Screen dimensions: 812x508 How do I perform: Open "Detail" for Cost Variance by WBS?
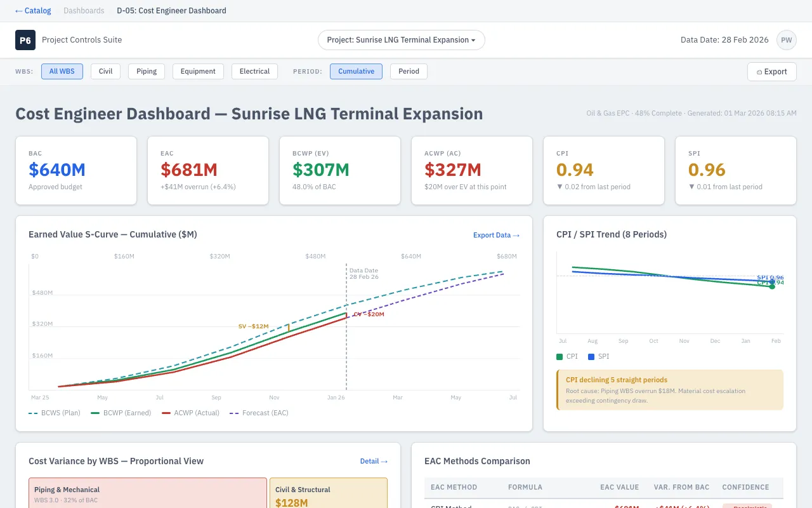(374, 462)
